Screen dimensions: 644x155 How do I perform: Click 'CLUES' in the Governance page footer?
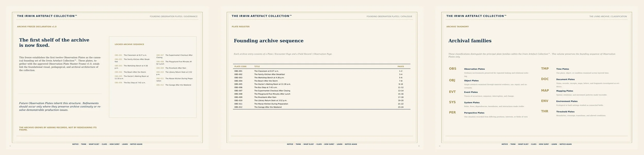pos(104,144)
